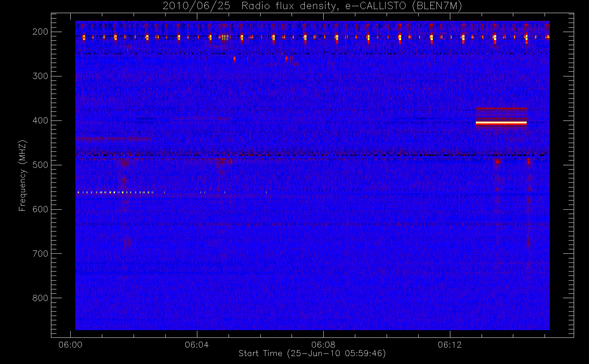Click the 500 frequency tick label
The image size is (589, 364).
pos(40,165)
